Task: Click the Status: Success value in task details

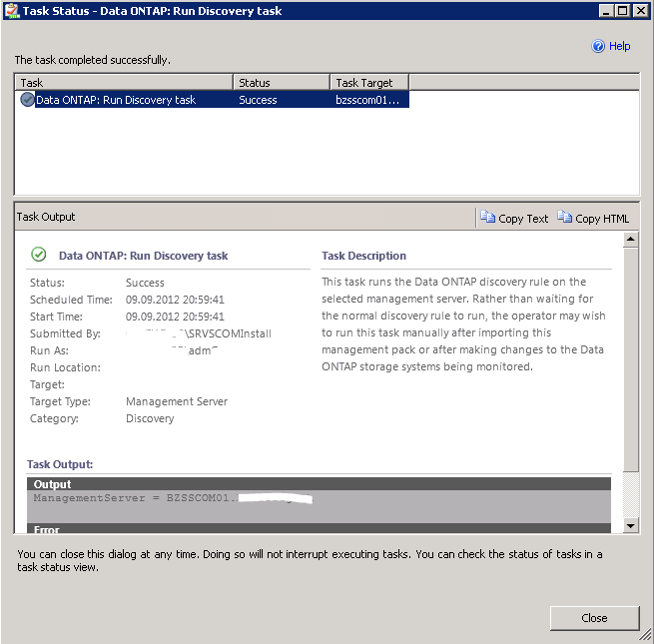Action: click(x=145, y=283)
